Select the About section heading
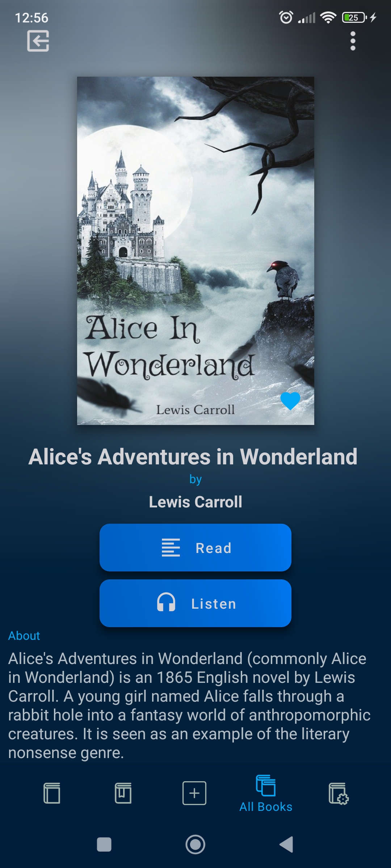The width and height of the screenshot is (391, 868). [x=24, y=635]
